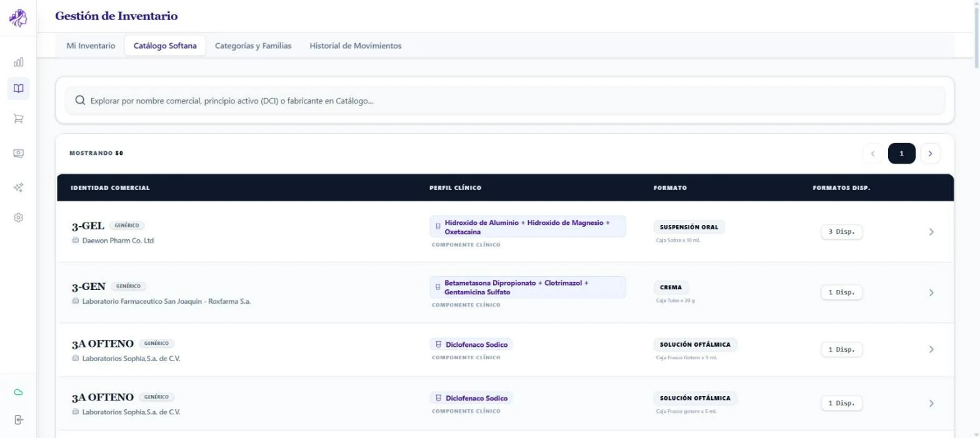The width and height of the screenshot is (980, 438).
Task: Click the Softana logo in sidebar
Action: tap(18, 18)
